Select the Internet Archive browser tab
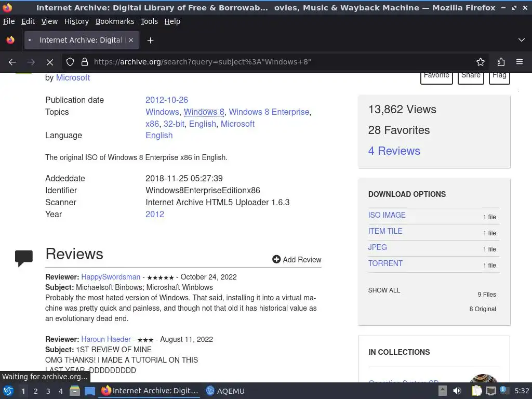The height and width of the screenshot is (399, 532). click(82, 40)
